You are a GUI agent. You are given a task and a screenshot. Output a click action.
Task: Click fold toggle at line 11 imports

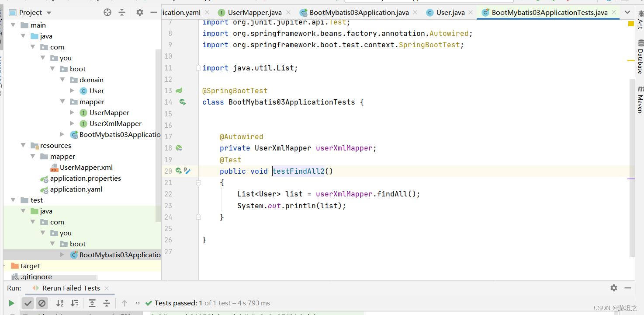(198, 68)
